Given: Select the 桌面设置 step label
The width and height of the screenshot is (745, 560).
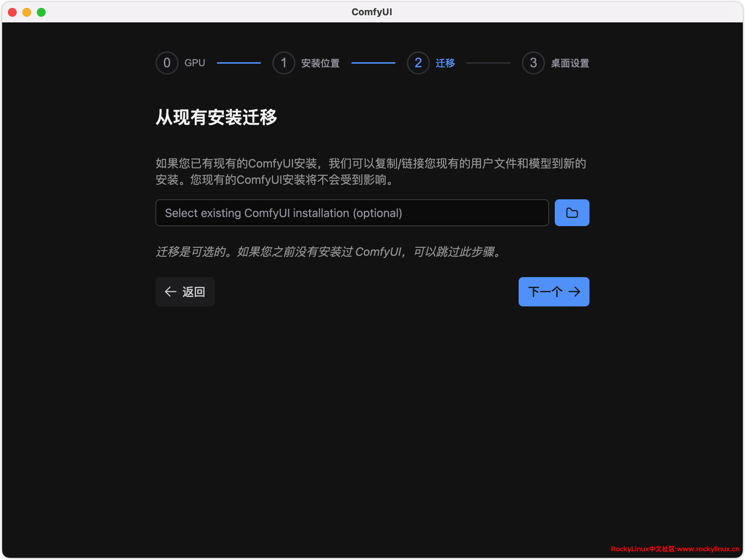Looking at the screenshot, I should 570,63.
